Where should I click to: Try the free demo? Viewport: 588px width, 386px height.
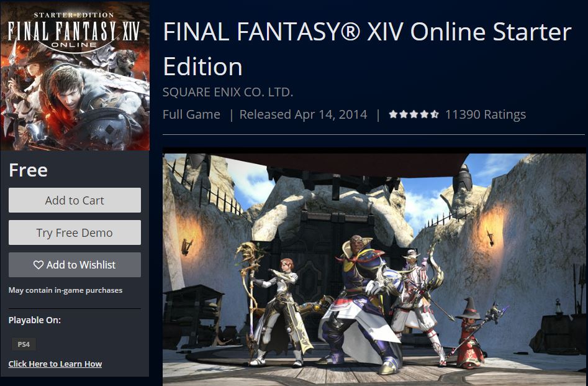[x=75, y=232]
